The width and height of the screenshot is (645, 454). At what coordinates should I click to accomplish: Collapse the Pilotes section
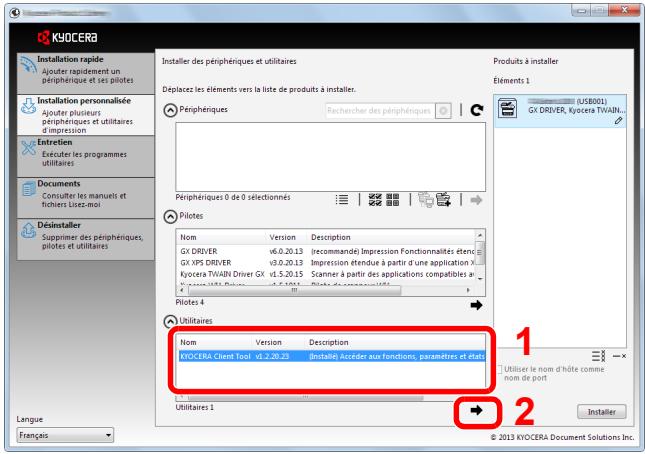170,216
